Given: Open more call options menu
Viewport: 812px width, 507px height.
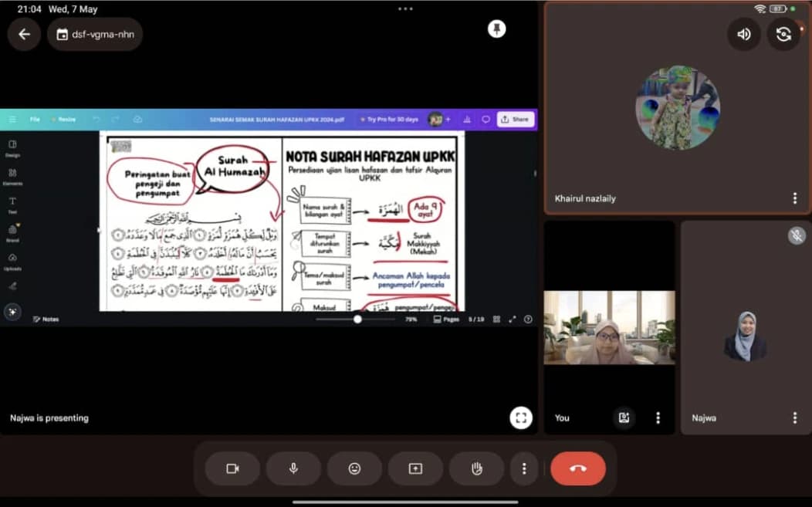Looking at the screenshot, I should tap(524, 468).
